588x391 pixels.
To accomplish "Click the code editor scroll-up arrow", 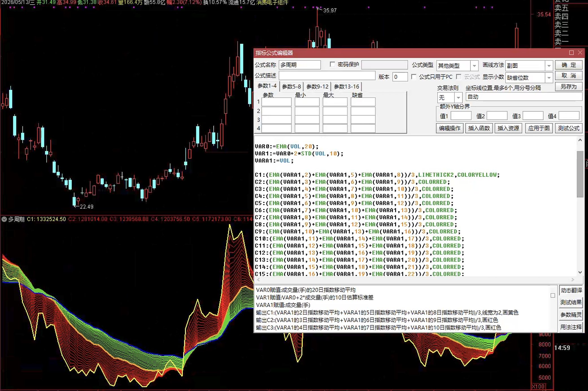I will point(580,140).
